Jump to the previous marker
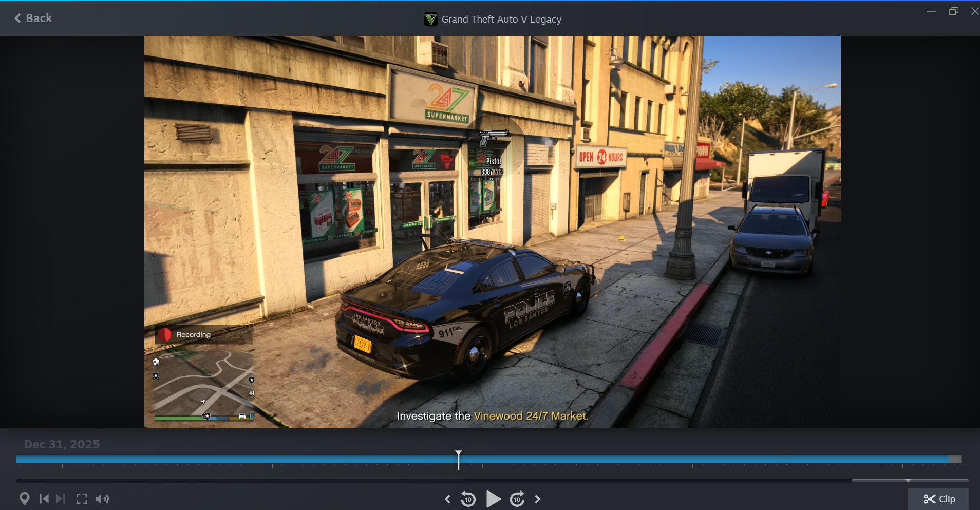Image resolution: width=980 pixels, height=510 pixels. (44, 499)
